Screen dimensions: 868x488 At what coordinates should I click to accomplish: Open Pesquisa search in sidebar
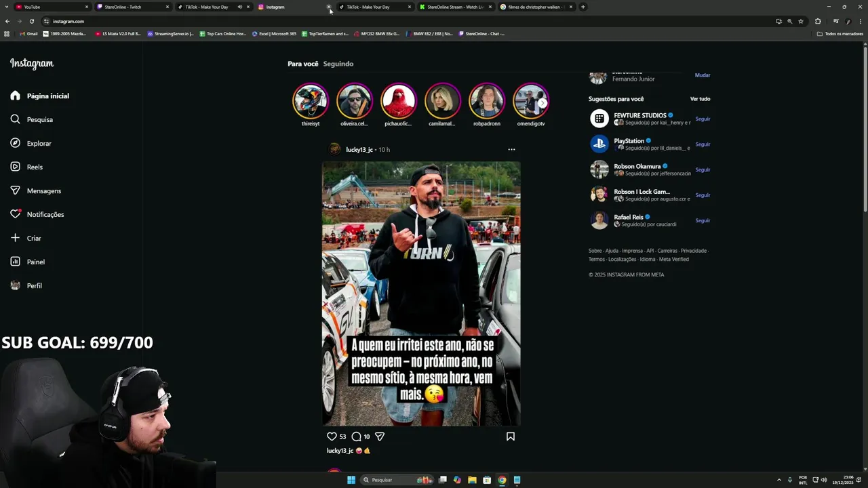(32, 119)
